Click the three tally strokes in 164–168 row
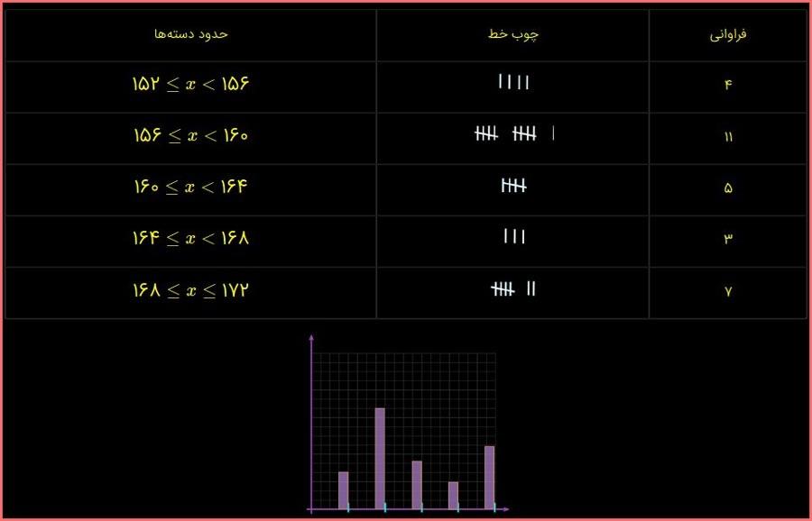The height and width of the screenshot is (521, 812). pos(513,238)
